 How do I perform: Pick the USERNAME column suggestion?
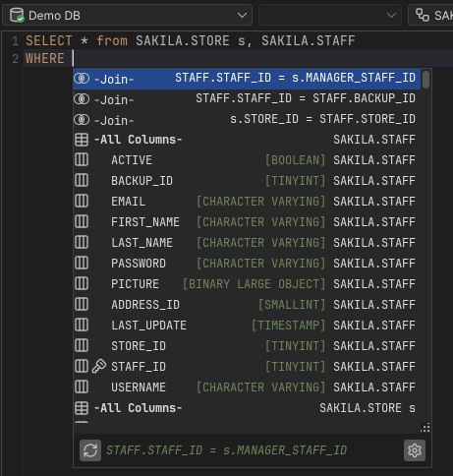[x=247, y=387]
